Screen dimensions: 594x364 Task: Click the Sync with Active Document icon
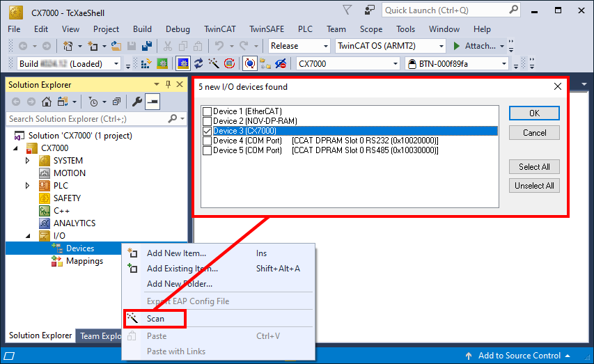tap(63, 102)
